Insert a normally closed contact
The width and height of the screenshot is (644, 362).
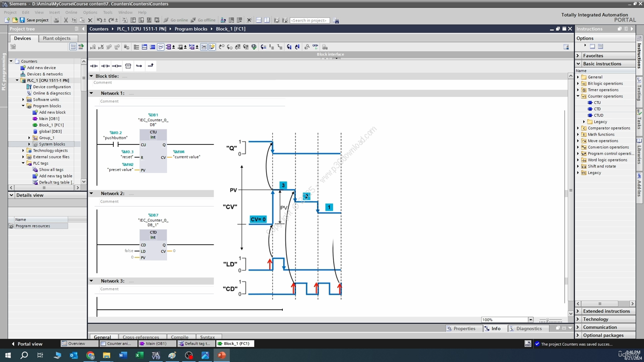point(105,66)
